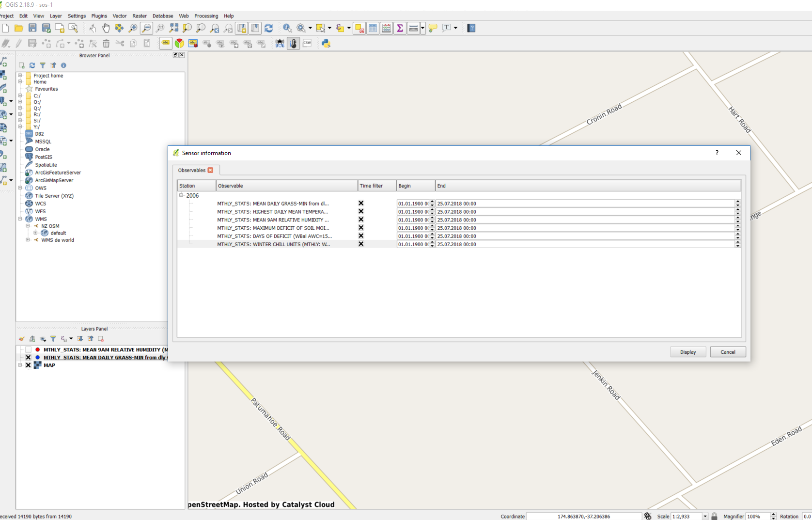Open the CSW catalog client icon
812x520 pixels.
click(307, 43)
